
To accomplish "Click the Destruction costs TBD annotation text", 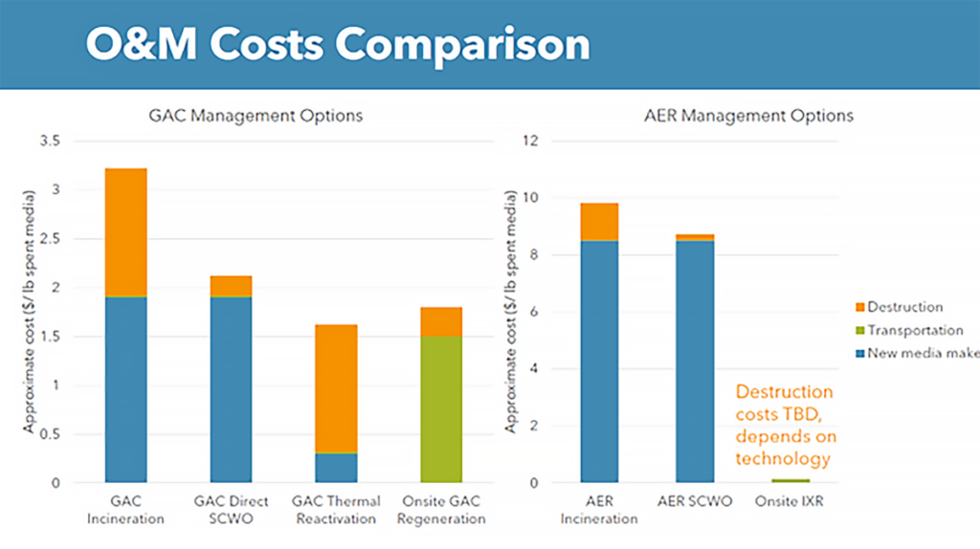I will [785, 425].
